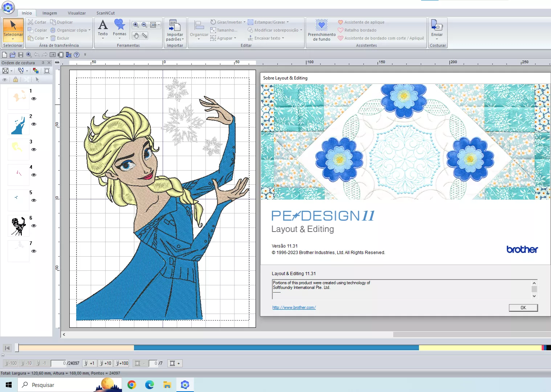Click the padlock lock icon
The width and height of the screenshot is (551, 392).
point(15,79)
